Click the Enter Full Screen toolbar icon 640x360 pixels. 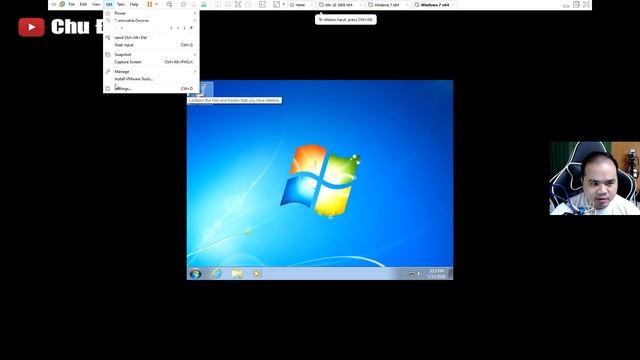click(x=238, y=4)
